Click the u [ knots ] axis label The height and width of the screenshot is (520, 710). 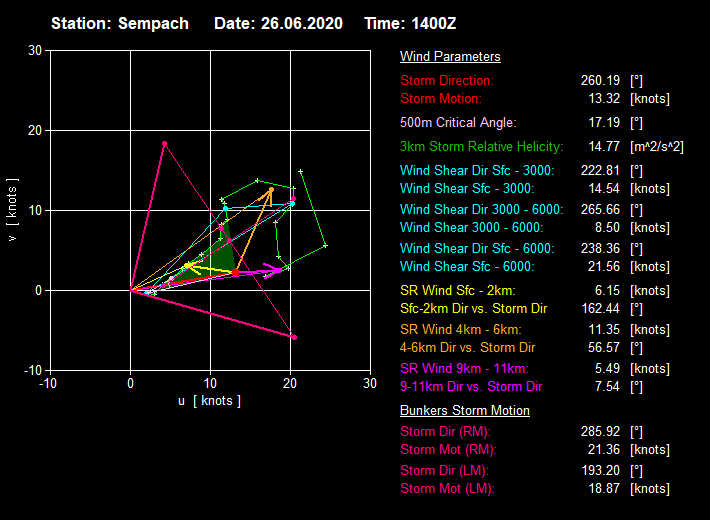[x=209, y=400]
